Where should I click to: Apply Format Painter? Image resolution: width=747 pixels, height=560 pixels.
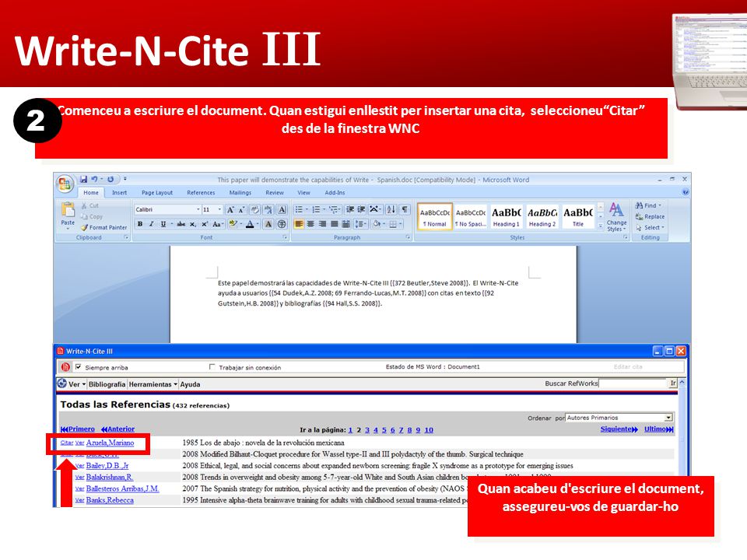pyautogui.click(x=103, y=228)
